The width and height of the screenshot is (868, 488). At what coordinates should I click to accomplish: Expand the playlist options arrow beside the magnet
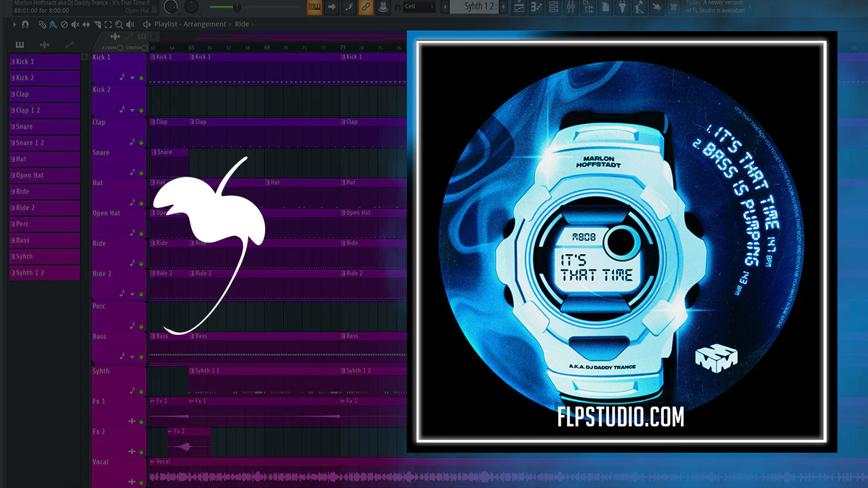(x=15, y=24)
